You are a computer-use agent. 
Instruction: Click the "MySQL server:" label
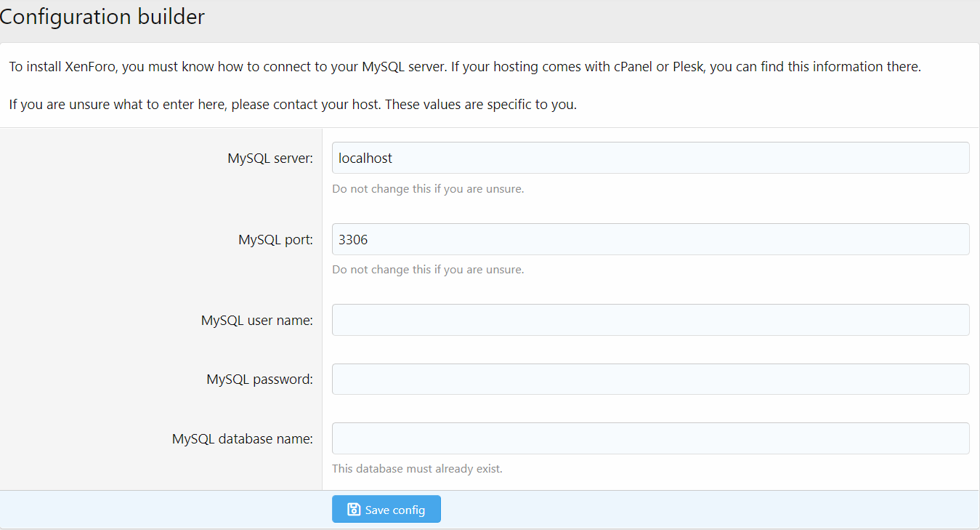(270, 158)
